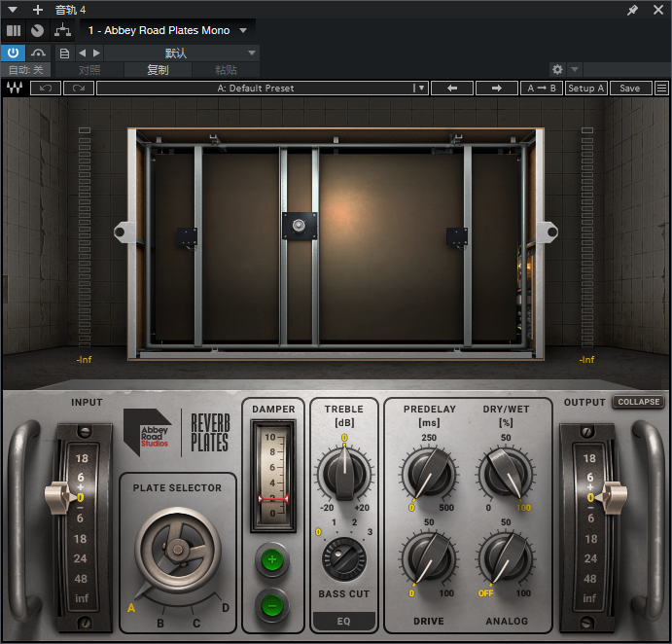672x644 pixels.
Task: Go to next host preset
Action: point(97,53)
